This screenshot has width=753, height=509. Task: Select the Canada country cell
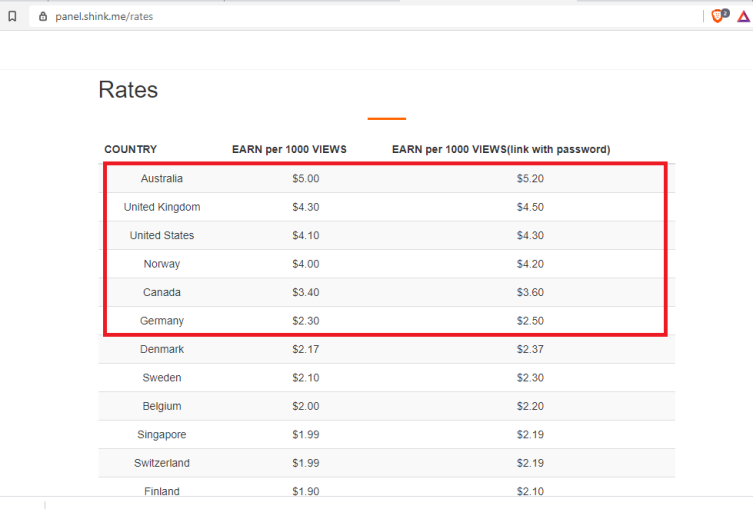coord(162,292)
